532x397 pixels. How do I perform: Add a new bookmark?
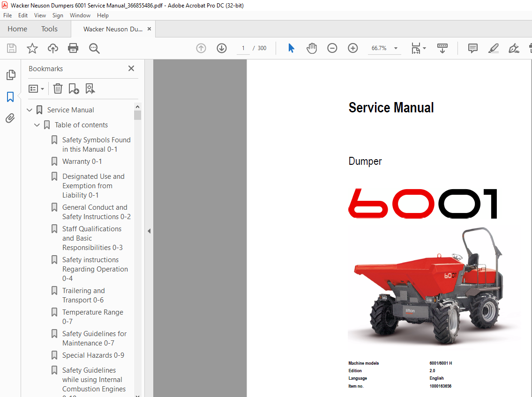[x=74, y=89]
